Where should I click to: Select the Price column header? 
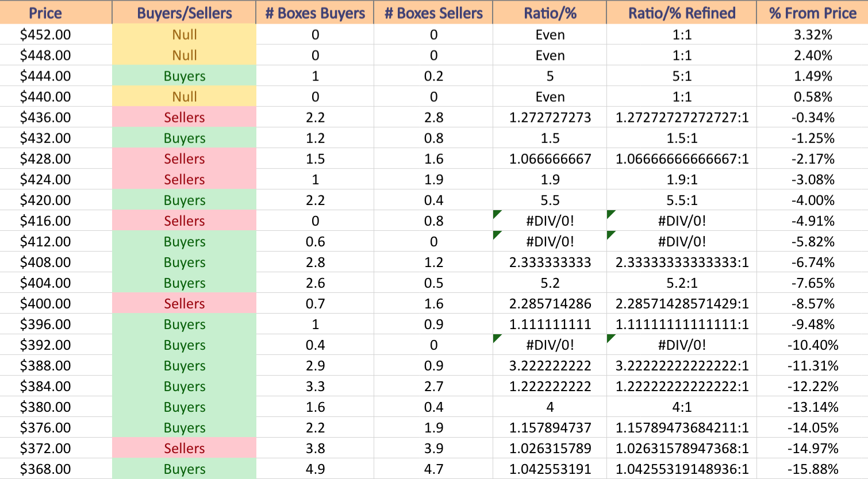(x=56, y=12)
